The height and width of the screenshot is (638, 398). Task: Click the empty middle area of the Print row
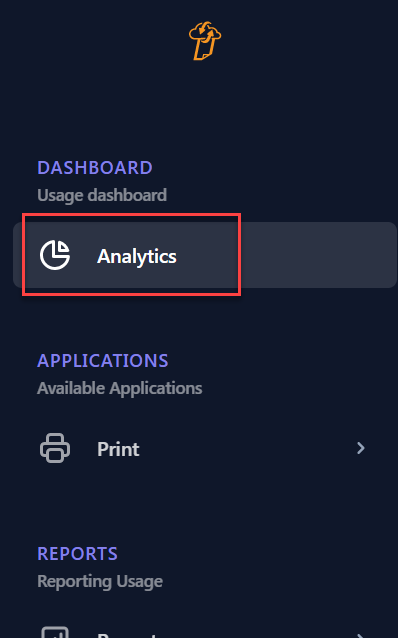click(244, 448)
